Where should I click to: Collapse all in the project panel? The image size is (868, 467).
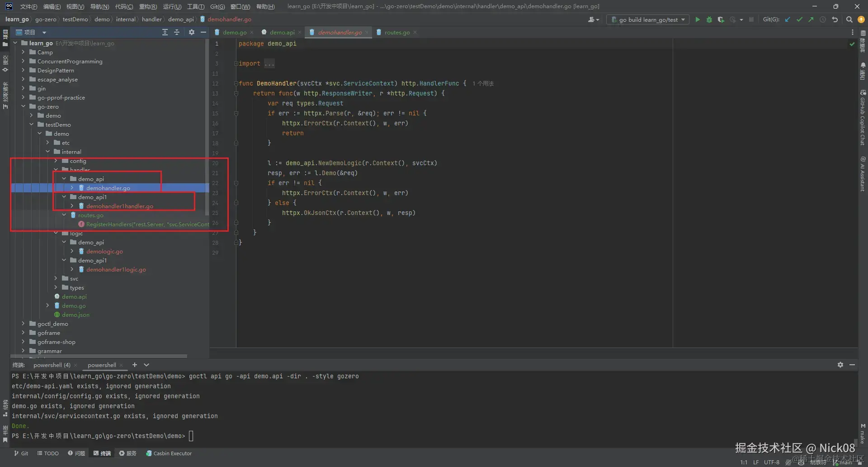[177, 32]
